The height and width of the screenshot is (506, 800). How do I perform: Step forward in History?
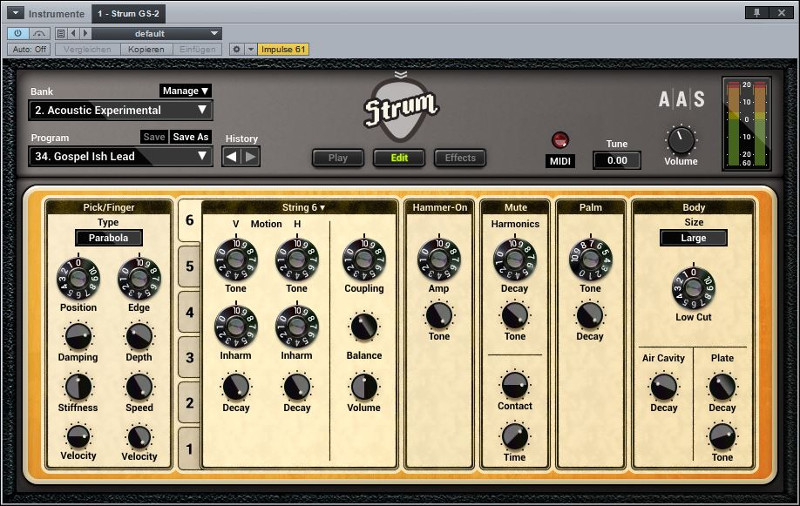[x=251, y=157]
